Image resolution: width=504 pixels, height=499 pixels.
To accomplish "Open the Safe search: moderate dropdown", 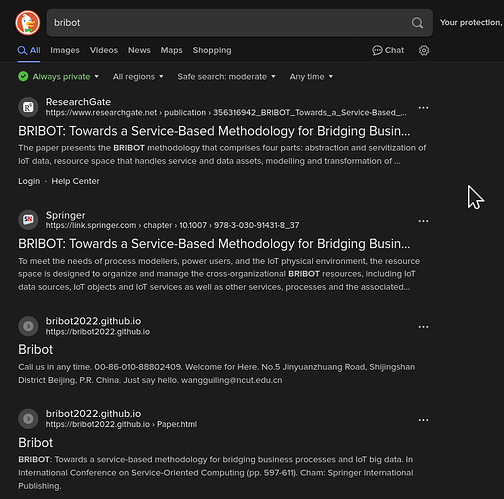I will (x=226, y=77).
